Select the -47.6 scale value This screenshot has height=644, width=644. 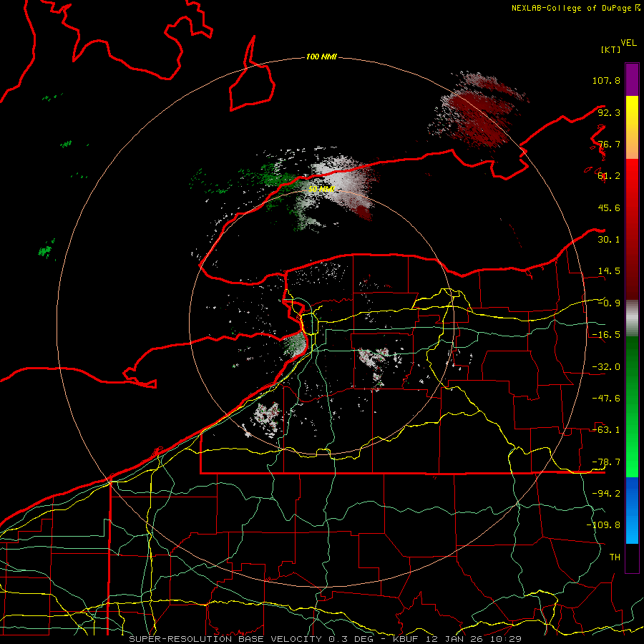click(x=606, y=399)
